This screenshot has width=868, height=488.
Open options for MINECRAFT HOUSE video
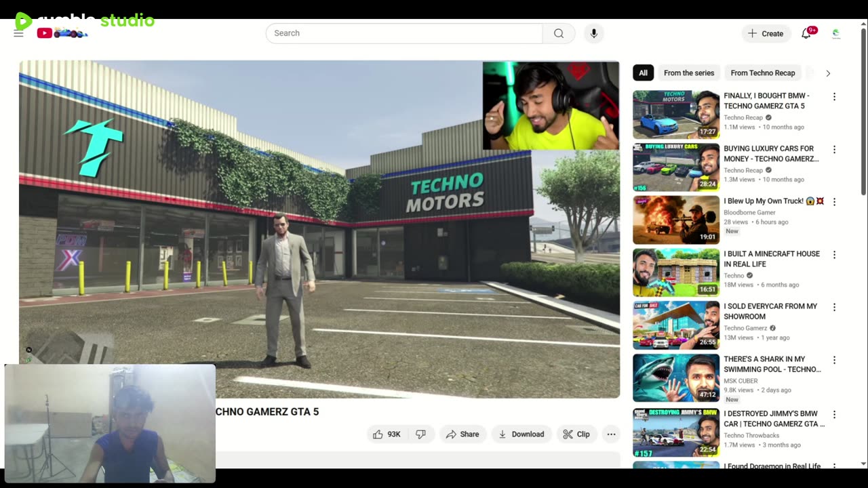click(x=834, y=255)
